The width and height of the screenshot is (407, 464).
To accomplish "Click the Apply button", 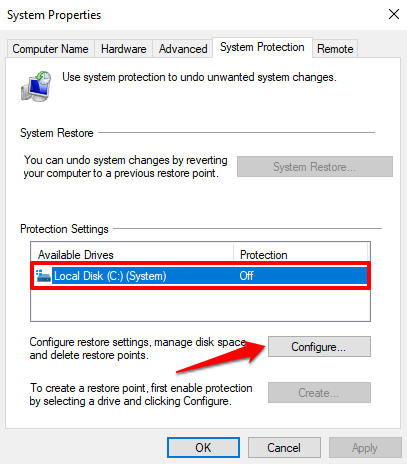I will click(x=365, y=448).
